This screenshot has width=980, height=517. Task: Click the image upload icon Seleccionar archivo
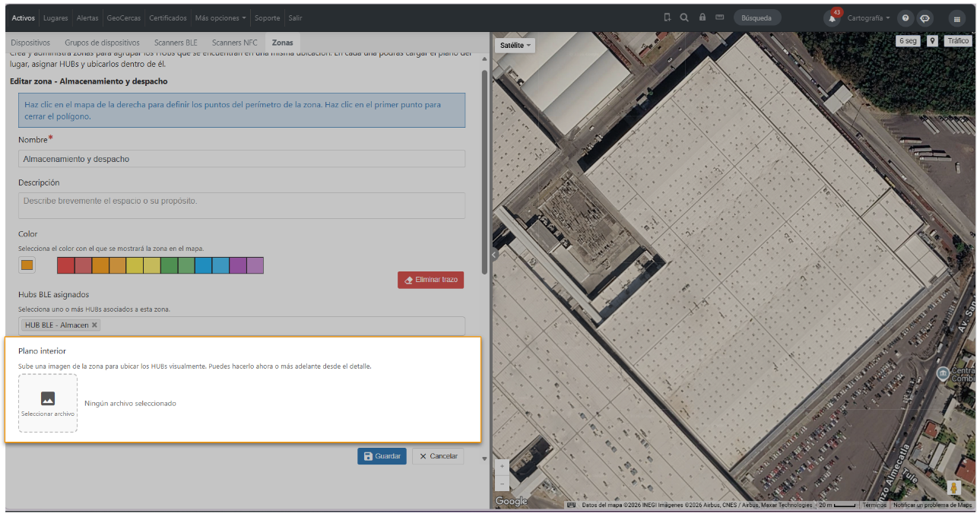48,402
